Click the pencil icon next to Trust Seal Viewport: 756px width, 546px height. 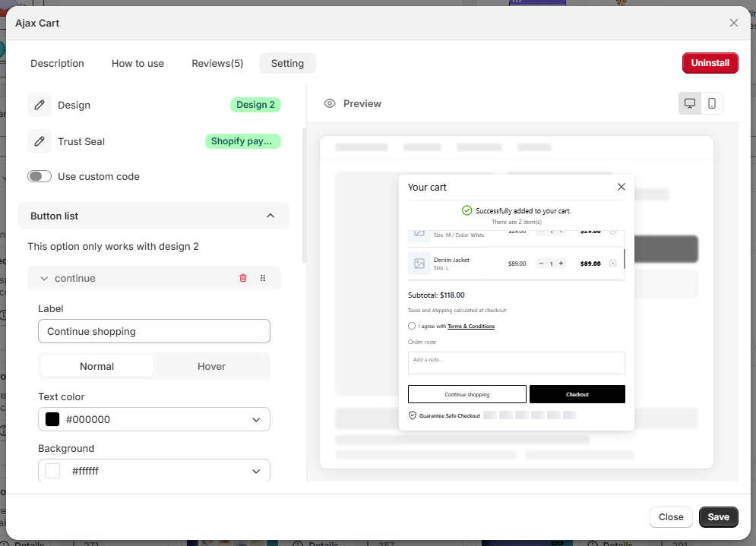coord(40,141)
